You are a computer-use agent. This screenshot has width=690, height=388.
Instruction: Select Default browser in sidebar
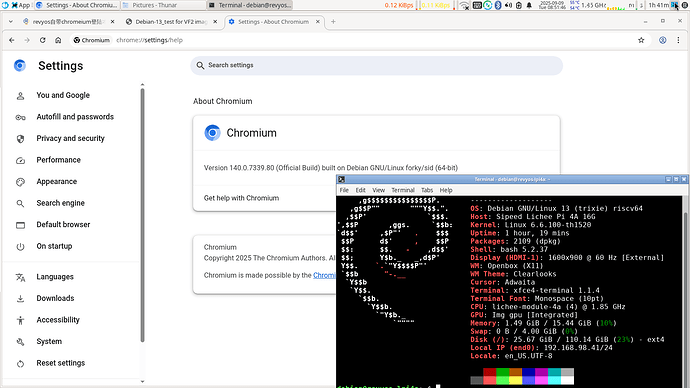63,225
